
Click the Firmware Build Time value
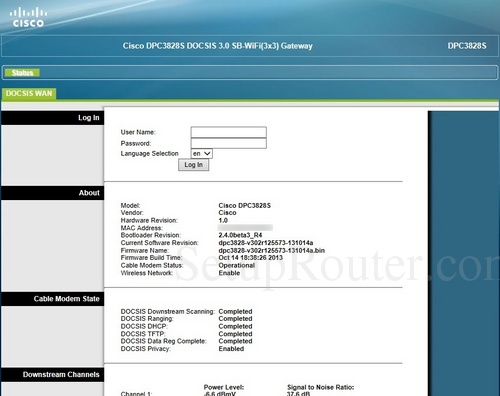(250, 258)
